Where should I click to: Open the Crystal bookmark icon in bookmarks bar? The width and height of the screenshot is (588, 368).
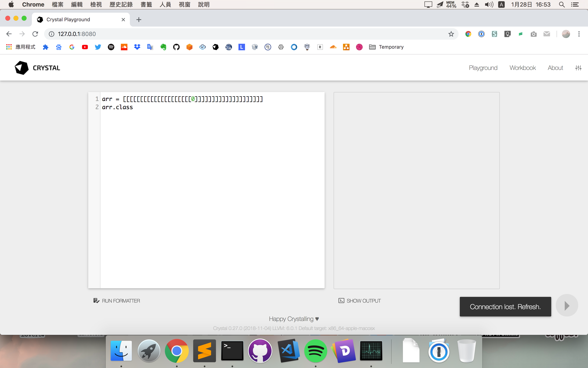[x=216, y=47]
